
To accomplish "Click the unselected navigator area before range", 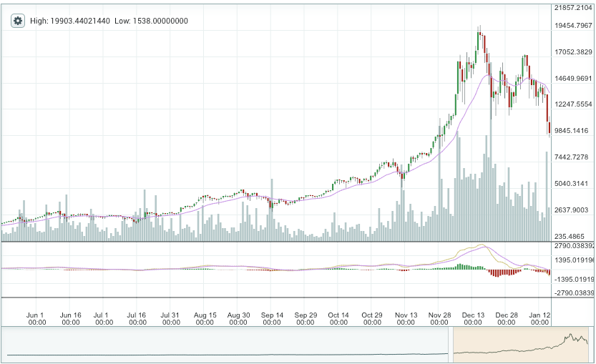I will point(224,345).
